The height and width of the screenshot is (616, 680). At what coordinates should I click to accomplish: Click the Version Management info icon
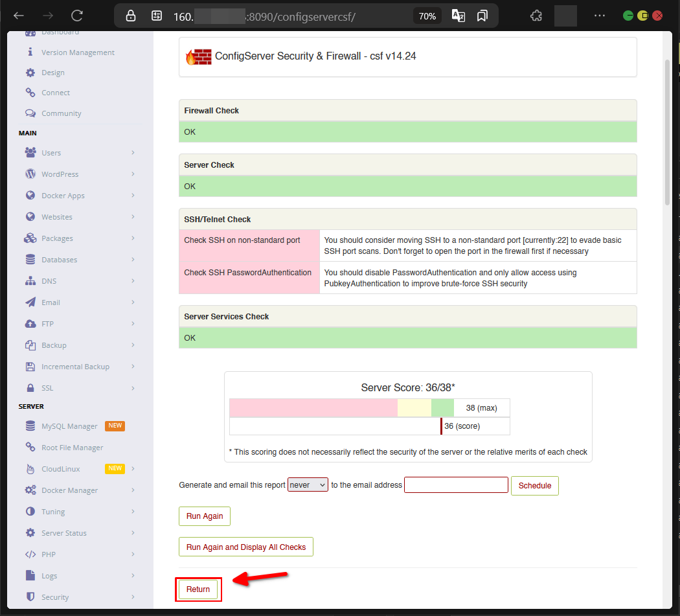[30, 52]
